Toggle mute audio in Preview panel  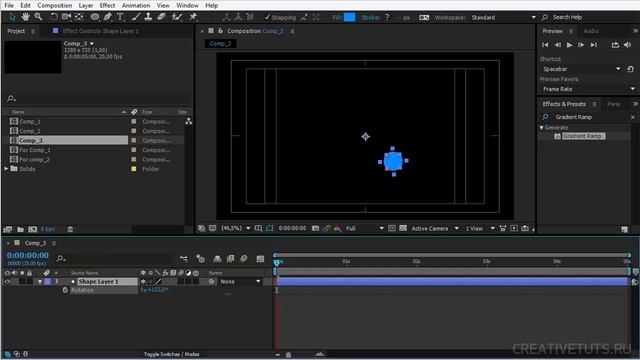pyautogui.click(x=627, y=45)
